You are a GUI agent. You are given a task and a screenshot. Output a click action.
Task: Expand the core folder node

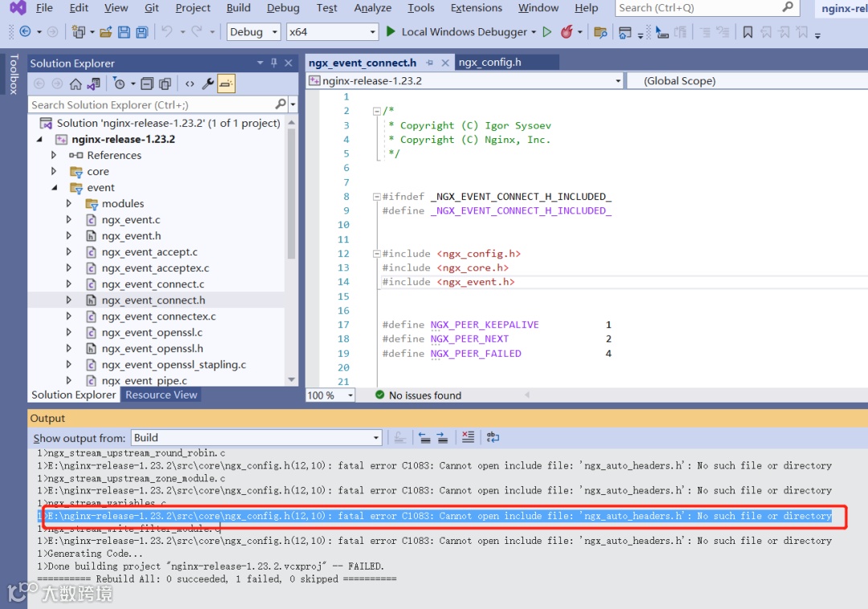tap(54, 171)
